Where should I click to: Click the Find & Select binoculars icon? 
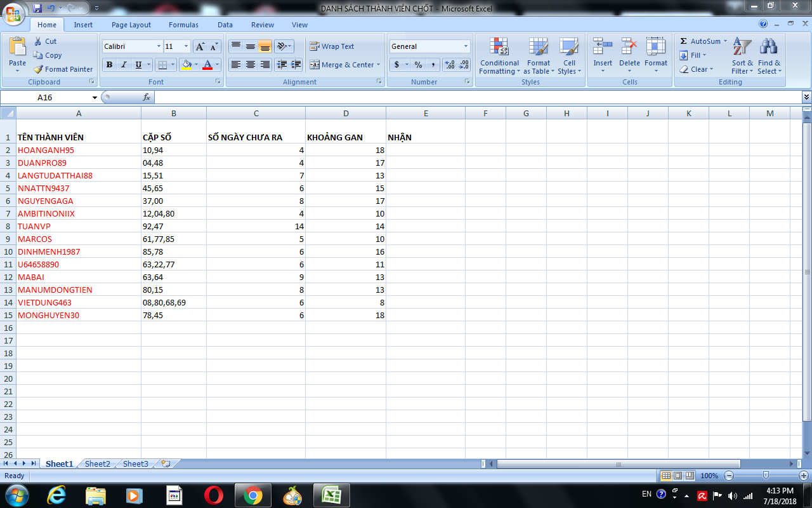coord(769,48)
